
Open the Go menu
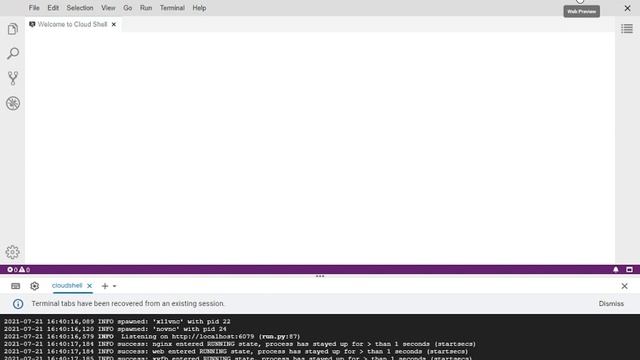pyautogui.click(x=127, y=8)
